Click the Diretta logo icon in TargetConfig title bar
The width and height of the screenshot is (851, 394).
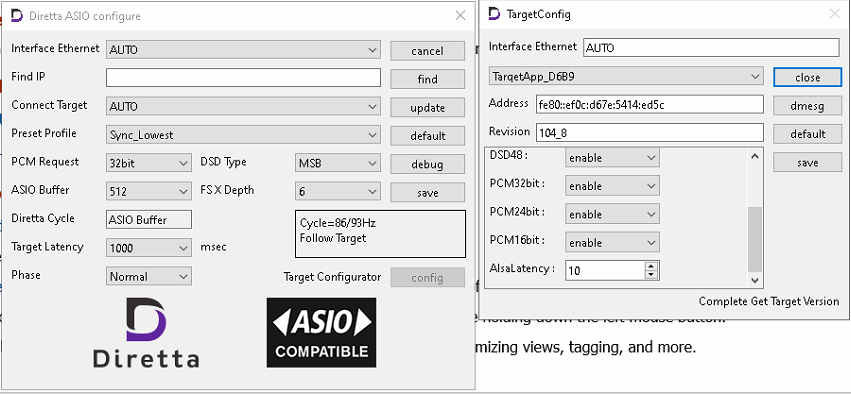(x=494, y=14)
